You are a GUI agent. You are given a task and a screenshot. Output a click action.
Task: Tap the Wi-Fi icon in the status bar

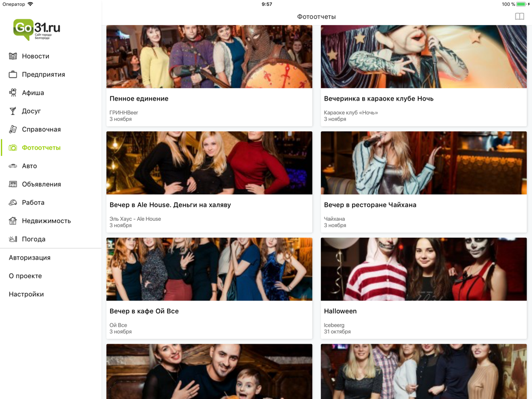point(30,4)
